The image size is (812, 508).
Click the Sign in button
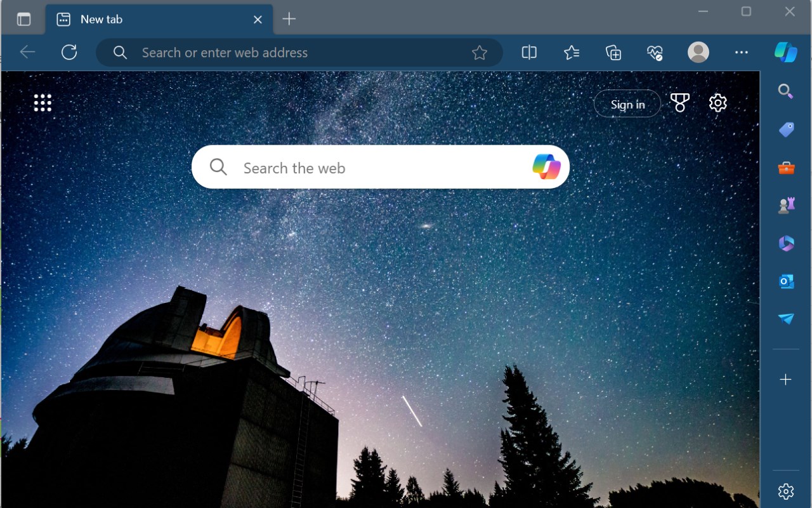pyautogui.click(x=627, y=104)
